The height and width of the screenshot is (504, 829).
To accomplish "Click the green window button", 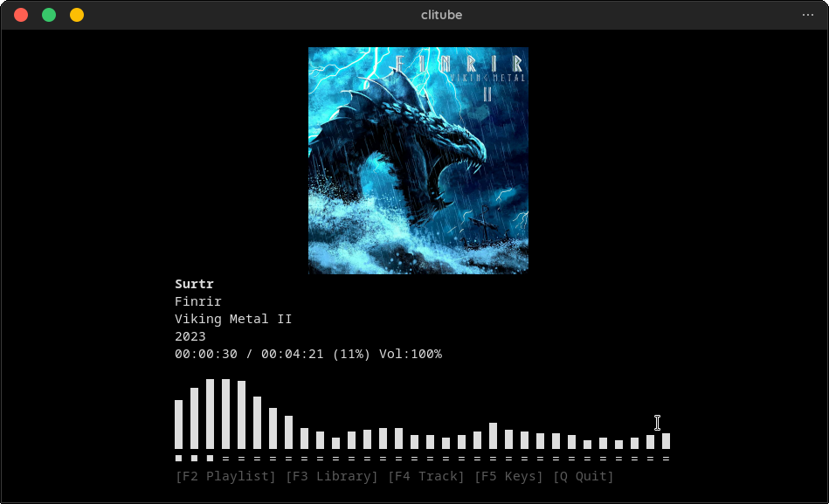I will [49, 15].
